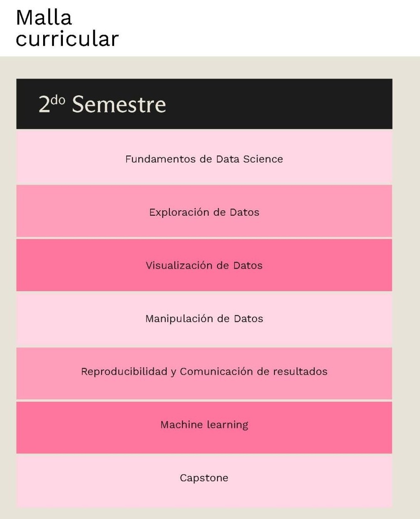This screenshot has width=420, height=519.
Task: Select the Visualización de Datos course
Action: point(204,265)
